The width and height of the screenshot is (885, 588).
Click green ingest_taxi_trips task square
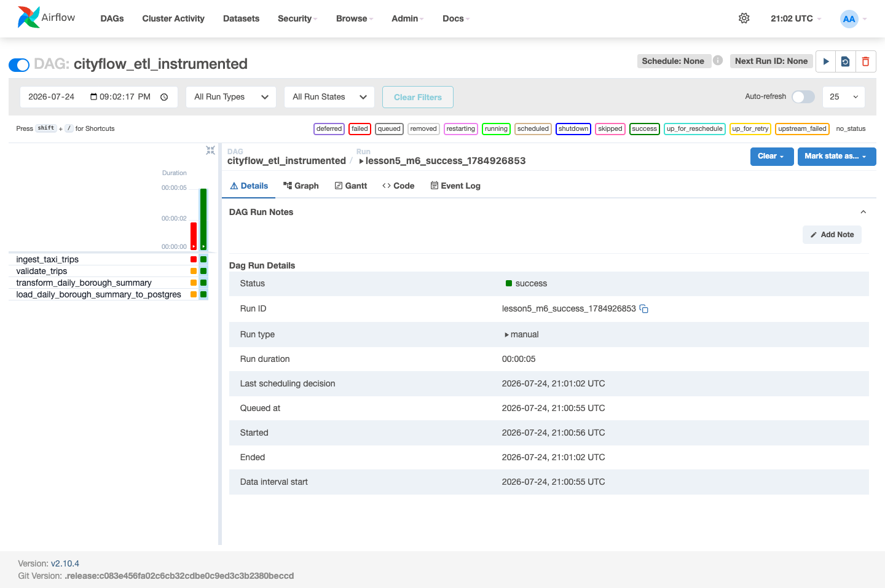(x=203, y=259)
